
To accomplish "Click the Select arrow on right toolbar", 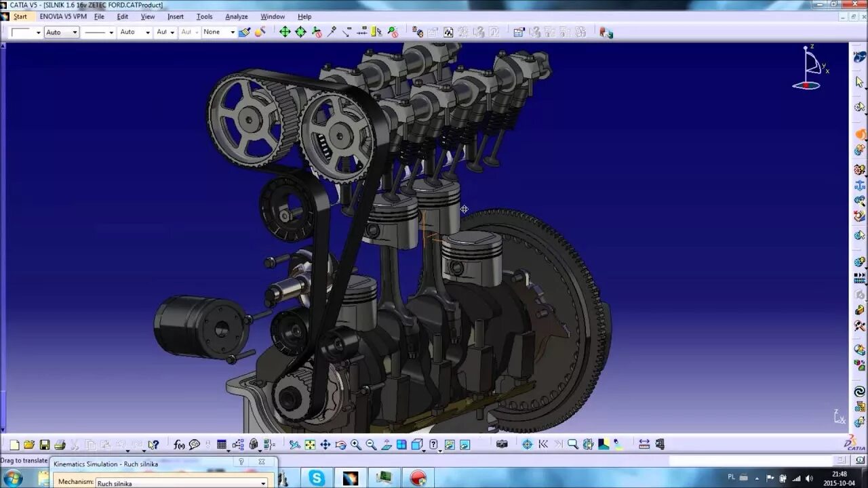I will 860,82.
